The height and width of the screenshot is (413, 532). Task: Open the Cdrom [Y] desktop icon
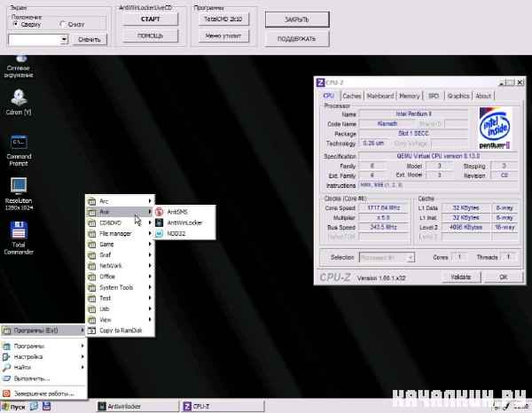click(x=19, y=102)
